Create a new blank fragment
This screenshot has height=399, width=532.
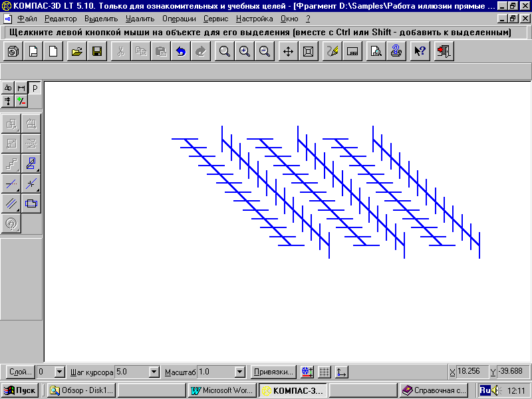[53, 51]
